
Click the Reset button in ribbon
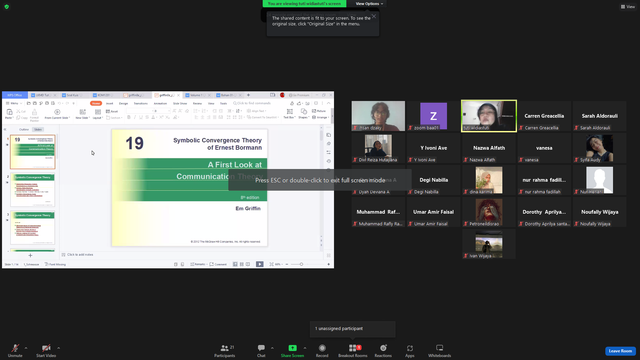point(112,111)
